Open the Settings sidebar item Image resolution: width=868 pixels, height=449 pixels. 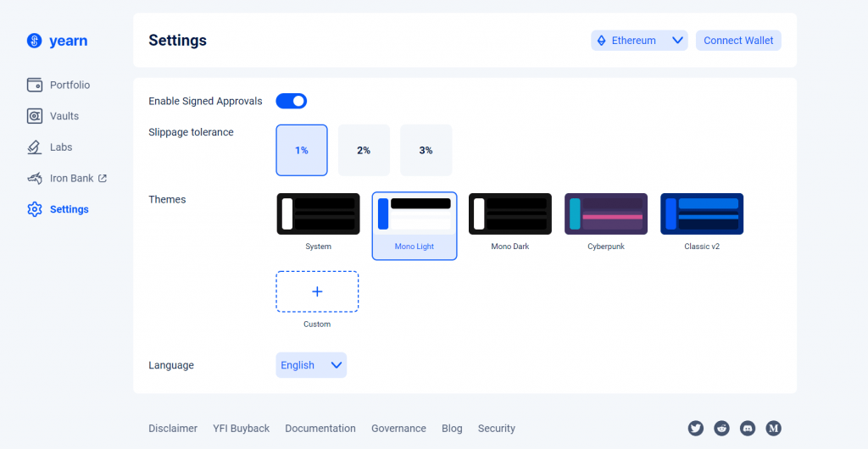click(69, 209)
